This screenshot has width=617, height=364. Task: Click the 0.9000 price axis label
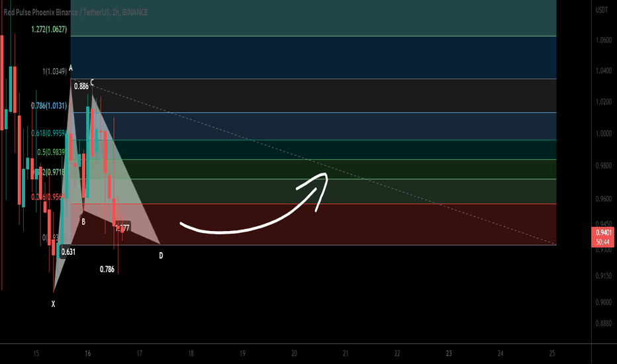[x=604, y=302]
